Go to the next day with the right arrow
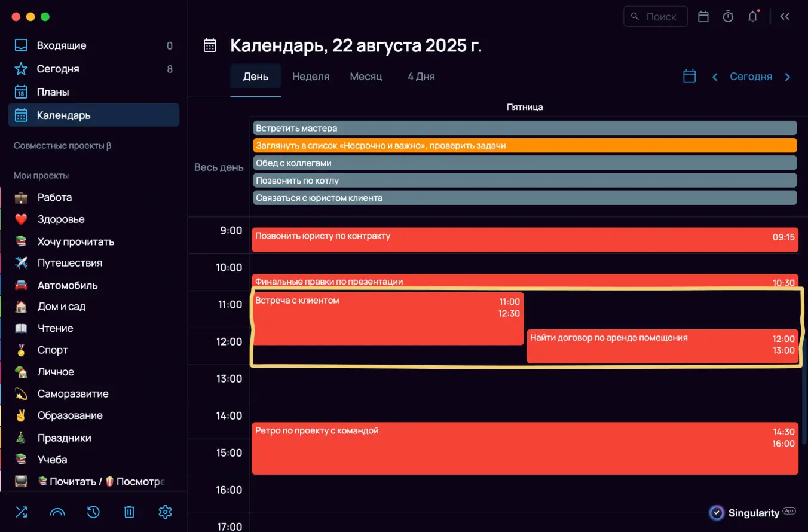 [787, 77]
